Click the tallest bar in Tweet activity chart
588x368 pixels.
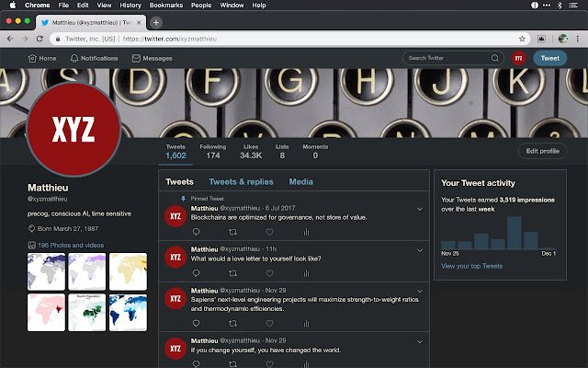point(514,233)
